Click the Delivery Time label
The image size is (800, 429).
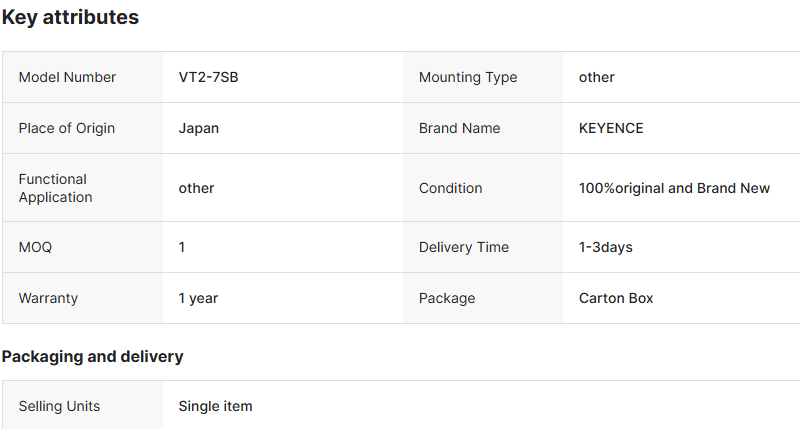(463, 247)
